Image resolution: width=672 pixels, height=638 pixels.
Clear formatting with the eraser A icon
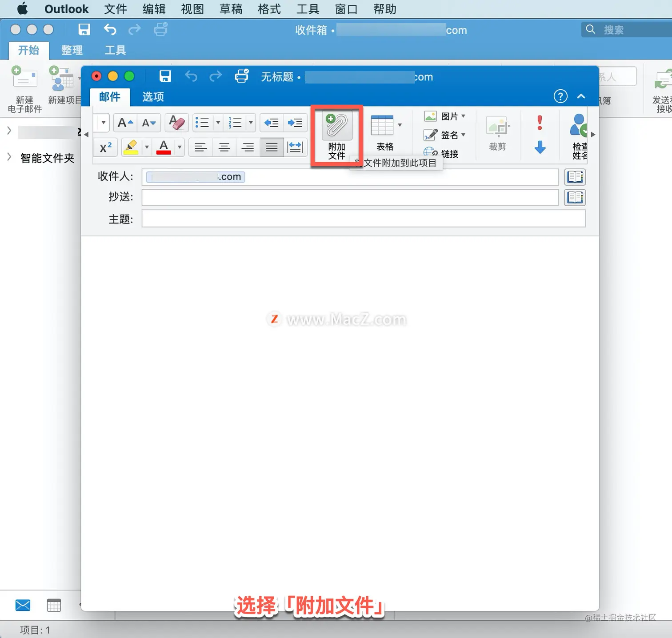(x=176, y=123)
